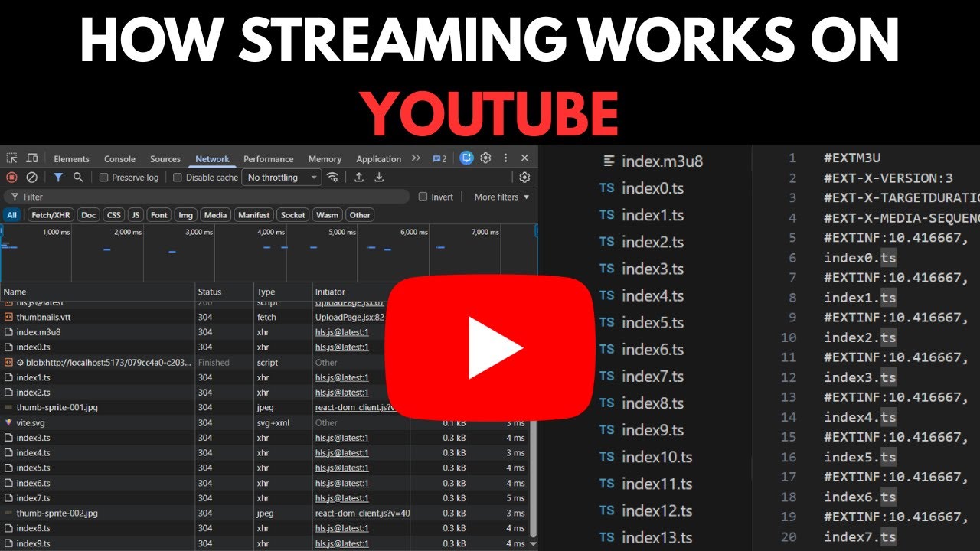The image size is (980, 551).
Task: Filter requests by CSS type
Action: click(113, 215)
